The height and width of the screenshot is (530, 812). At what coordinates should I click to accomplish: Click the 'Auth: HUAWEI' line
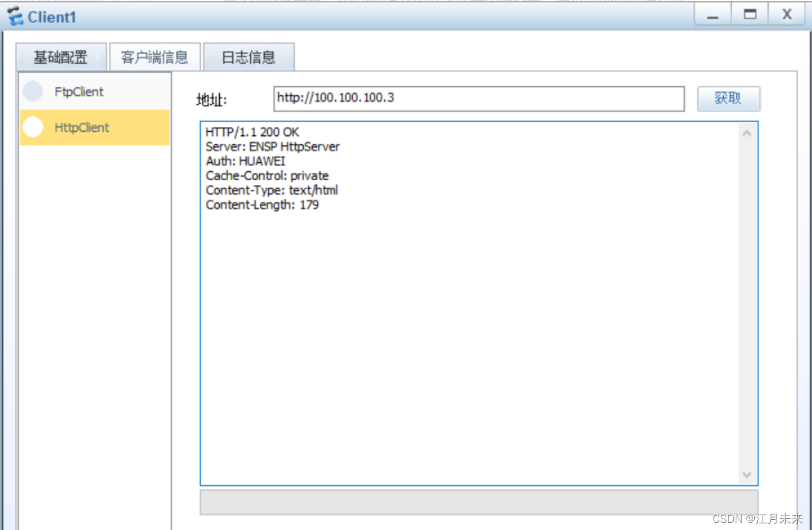[x=245, y=161]
